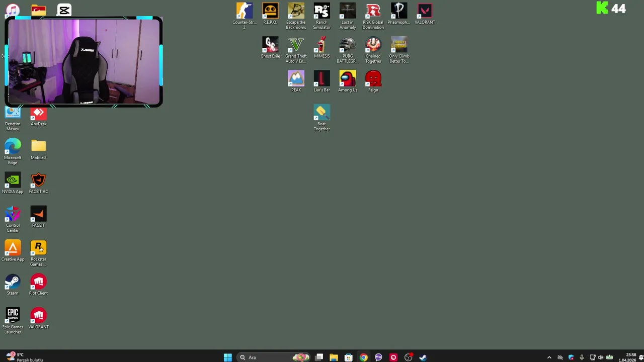Open the Mobile 2 folder
The height and width of the screenshot is (362, 644).
(x=38, y=149)
